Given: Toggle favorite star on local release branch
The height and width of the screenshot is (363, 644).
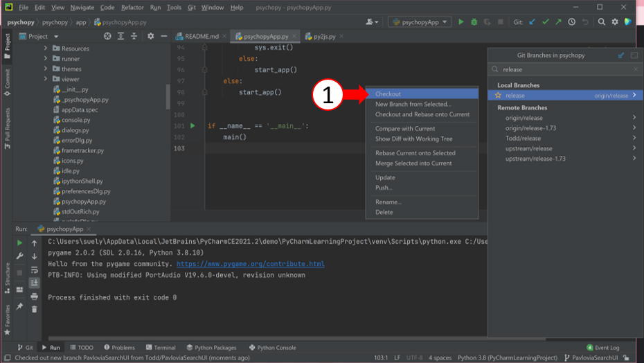Looking at the screenshot, I should [498, 96].
